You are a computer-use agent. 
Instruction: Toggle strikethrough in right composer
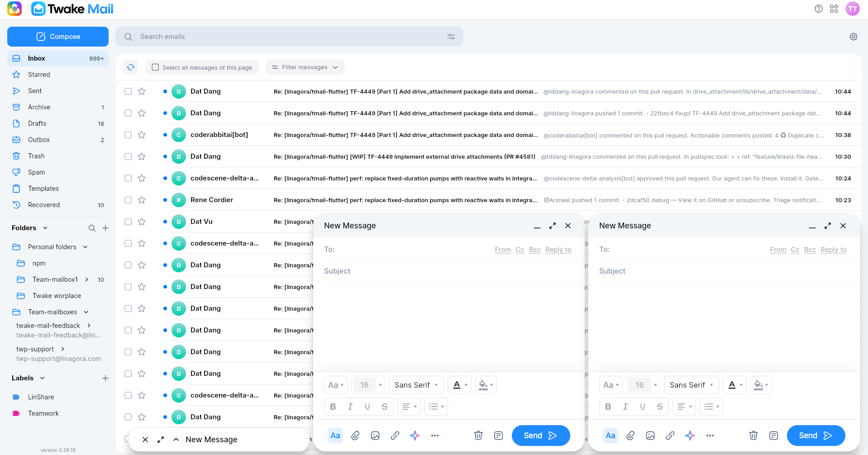tap(660, 407)
